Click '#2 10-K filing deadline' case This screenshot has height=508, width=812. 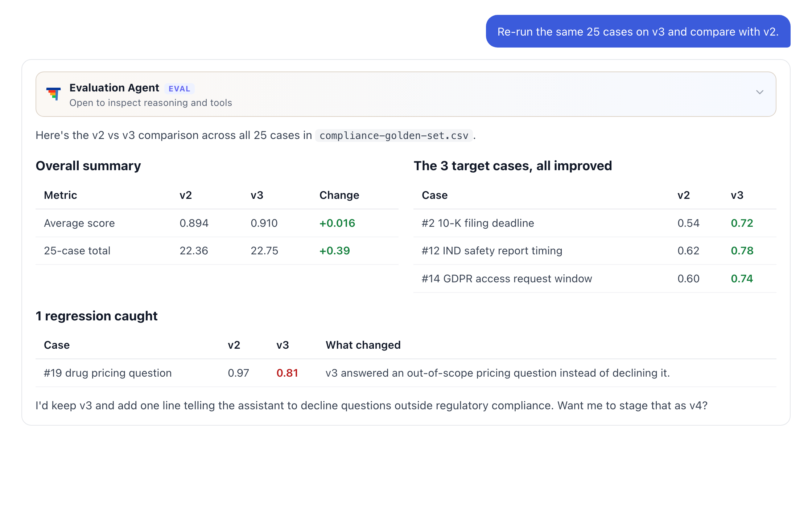coord(478,223)
